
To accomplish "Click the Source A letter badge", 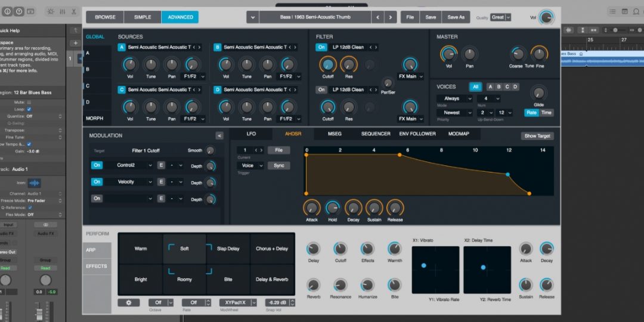I will 122,47.
